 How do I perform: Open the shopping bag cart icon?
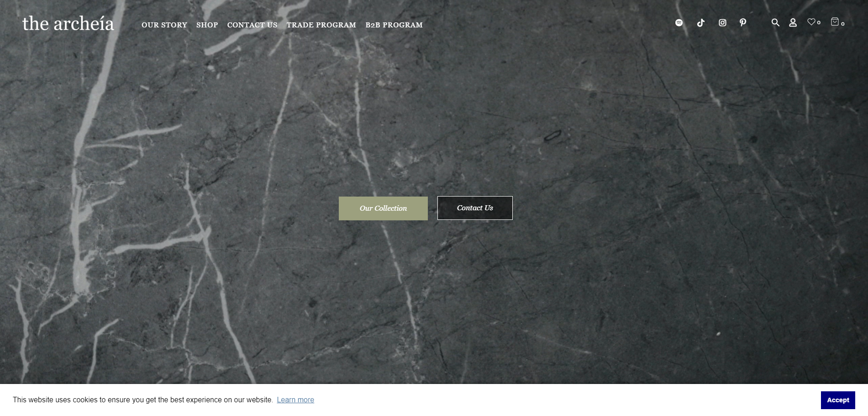[835, 21]
